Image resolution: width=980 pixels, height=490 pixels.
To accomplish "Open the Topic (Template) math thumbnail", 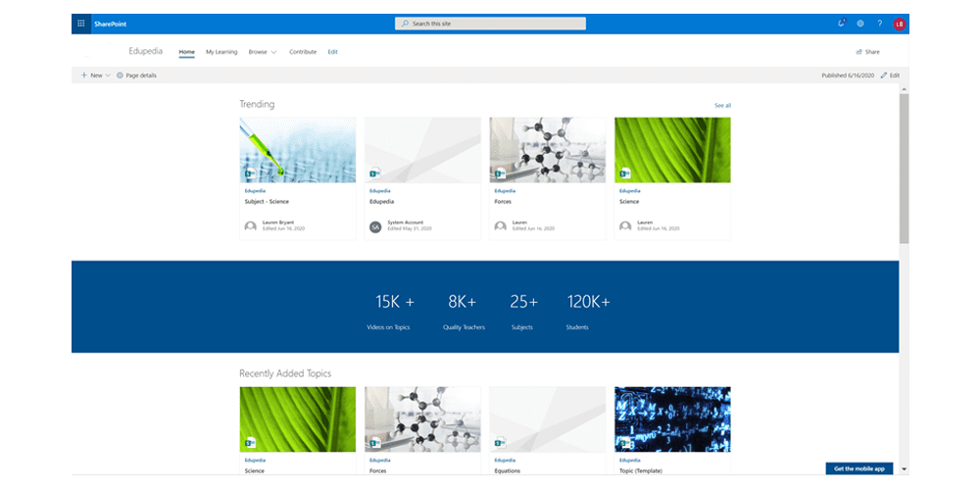I will coord(672,418).
